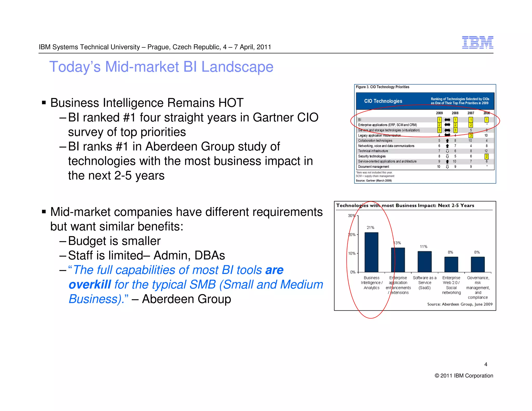Click the double-headed arrow in BI row

click(447, 120)
